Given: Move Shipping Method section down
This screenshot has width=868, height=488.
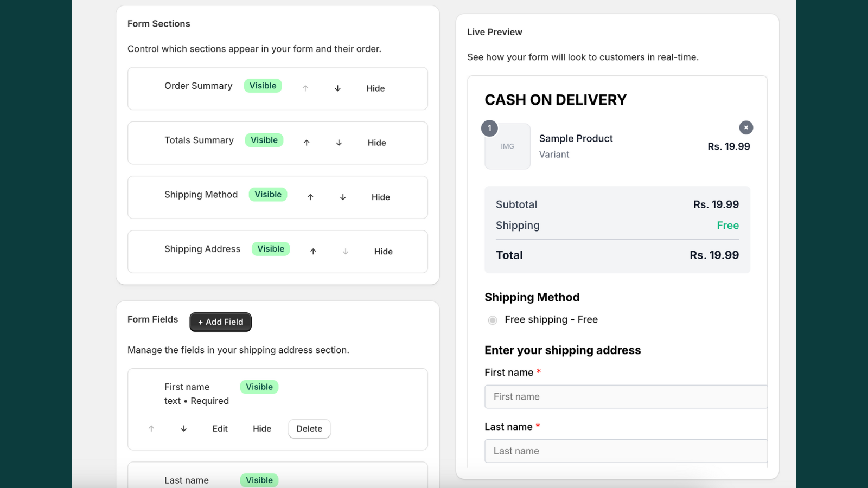Looking at the screenshot, I should [343, 197].
